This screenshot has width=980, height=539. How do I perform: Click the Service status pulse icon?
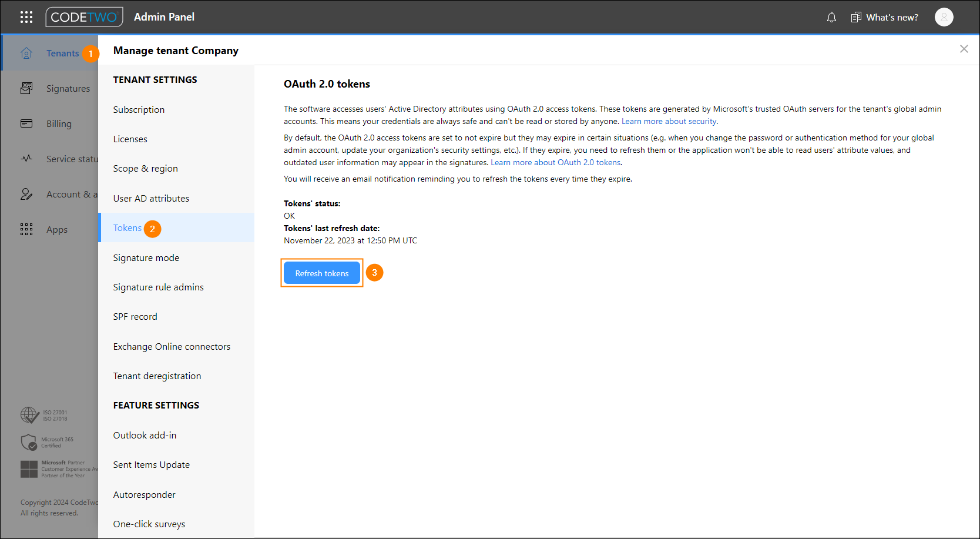26,159
